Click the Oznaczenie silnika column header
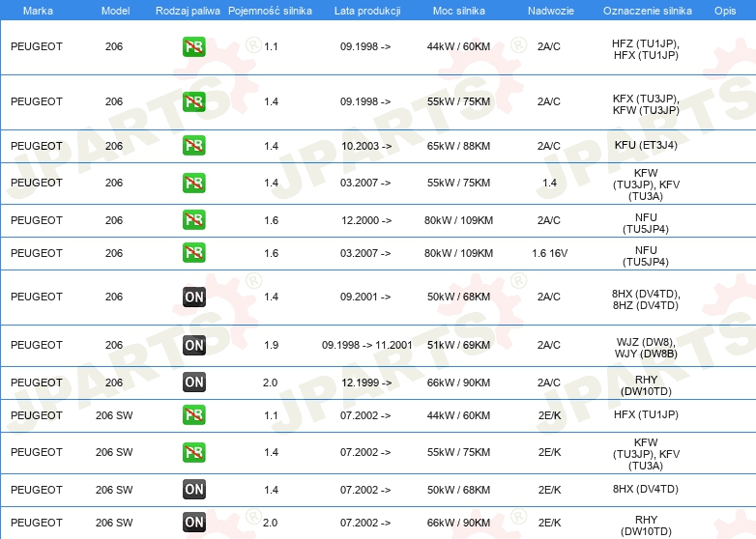Viewport: 756px width, 539px height. tap(647, 10)
